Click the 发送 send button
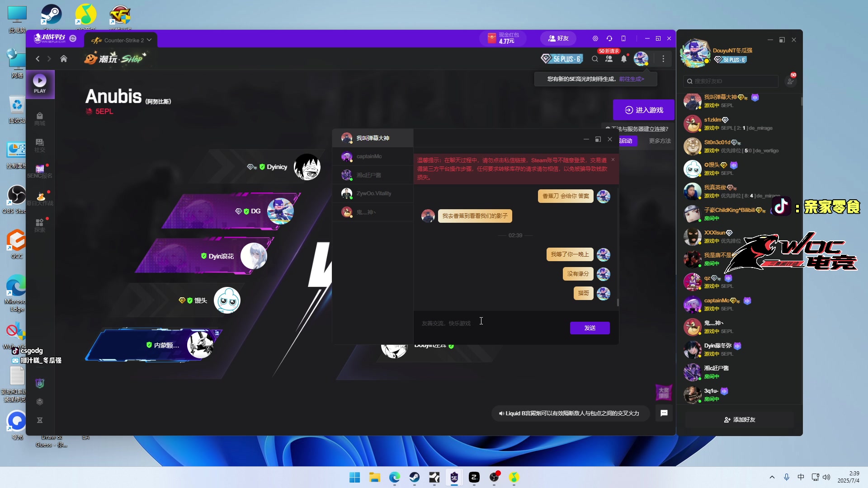Screen dimensions: 868x488 (x=590, y=328)
